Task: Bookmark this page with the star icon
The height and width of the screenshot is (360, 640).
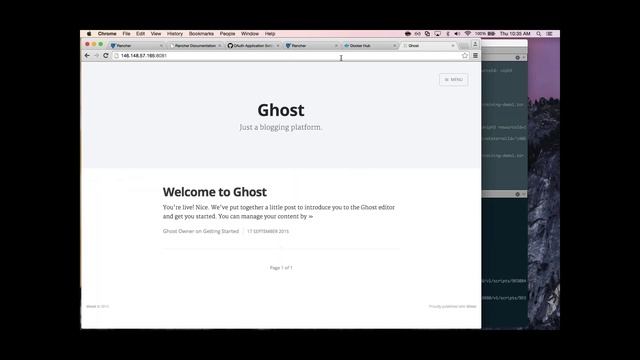Action: (x=464, y=56)
